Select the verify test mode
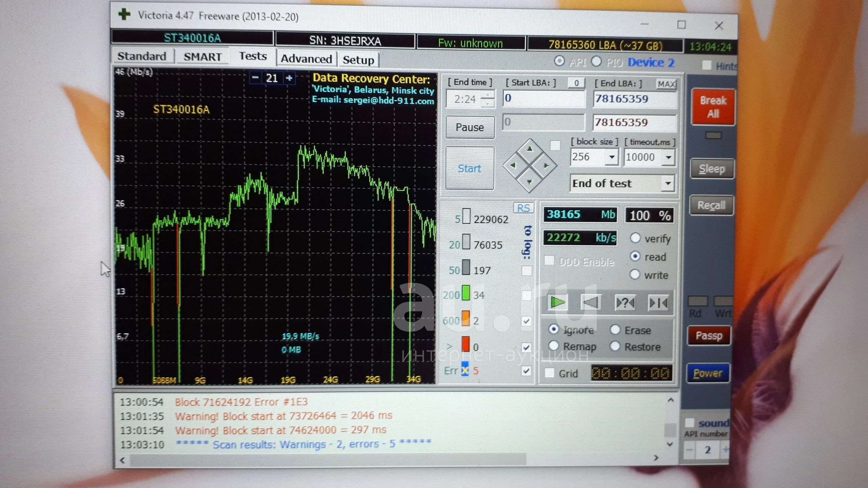The height and width of the screenshot is (488, 868). (x=635, y=238)
